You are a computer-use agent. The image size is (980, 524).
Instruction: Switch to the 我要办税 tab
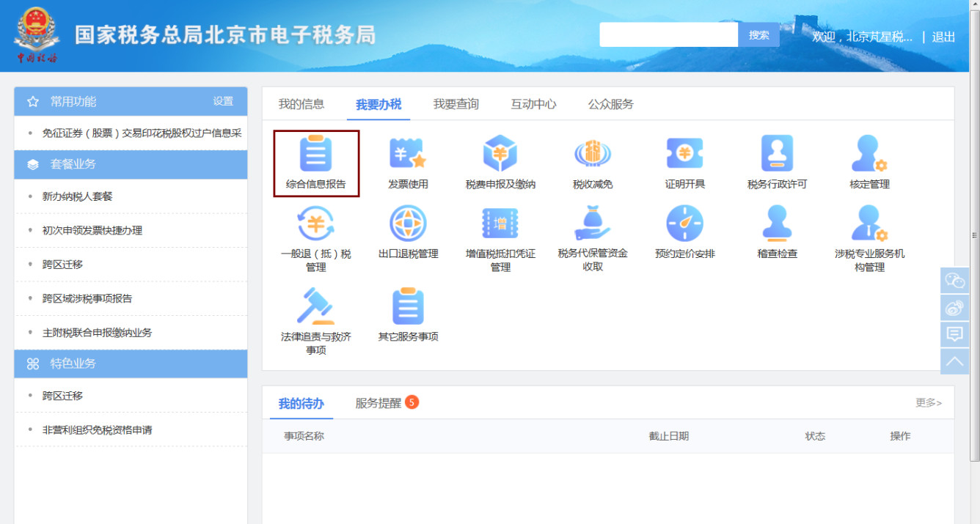(379, 104)
